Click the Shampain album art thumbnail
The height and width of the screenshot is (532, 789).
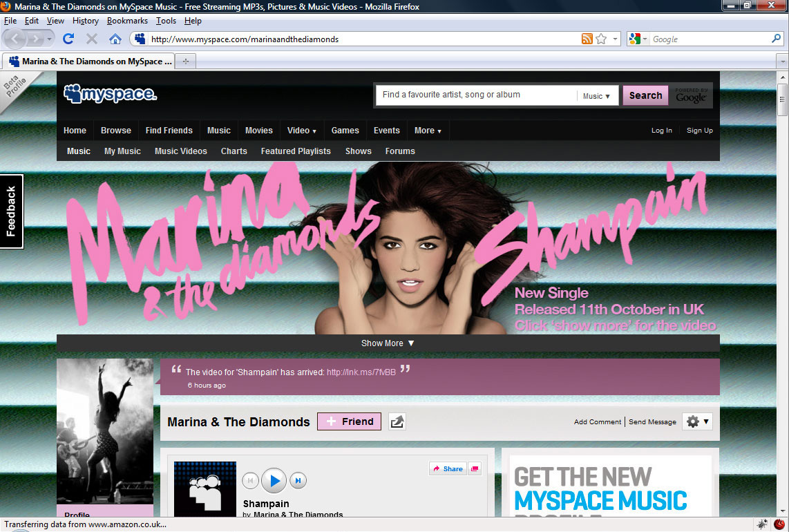click(x=205, y=489)
